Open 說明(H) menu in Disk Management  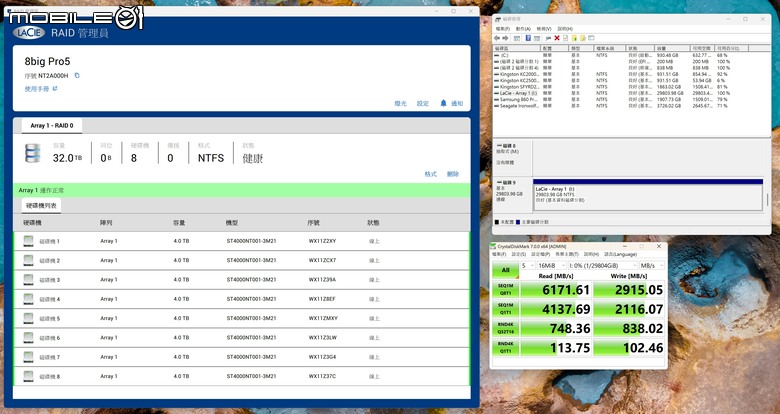pos(565,29)
